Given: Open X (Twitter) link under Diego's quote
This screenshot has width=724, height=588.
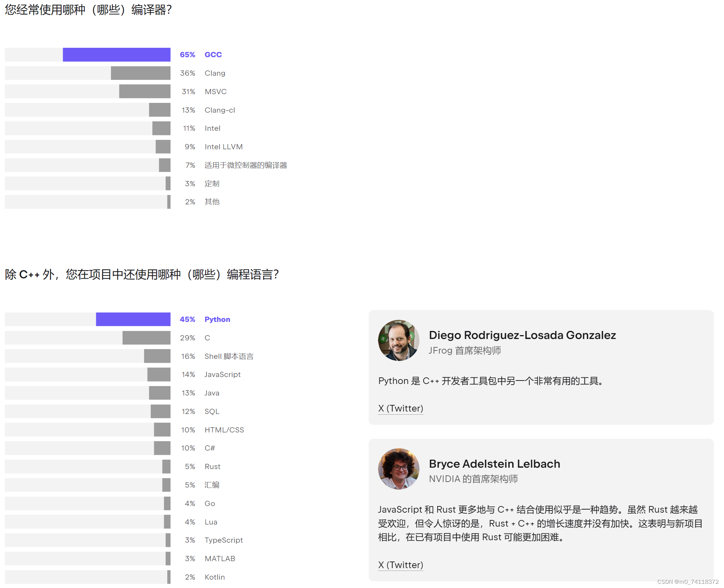Looking at the screenshot, I should (x=400, y=408).
